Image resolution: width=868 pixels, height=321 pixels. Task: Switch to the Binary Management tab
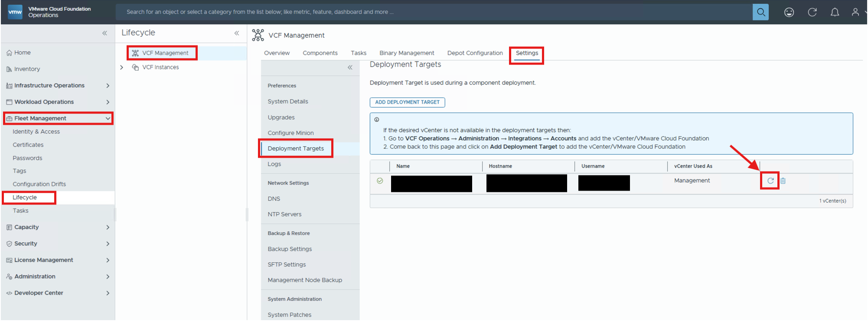coord(407,53)
